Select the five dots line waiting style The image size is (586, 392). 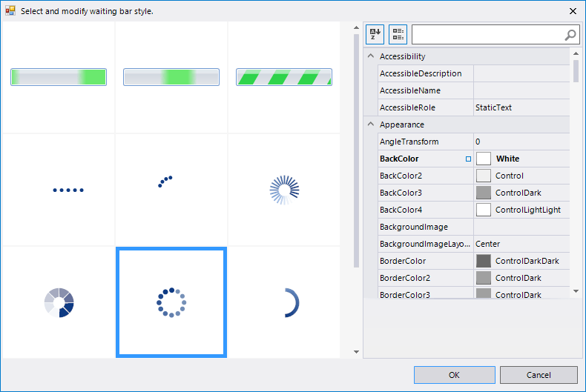(x=68, y=190)
